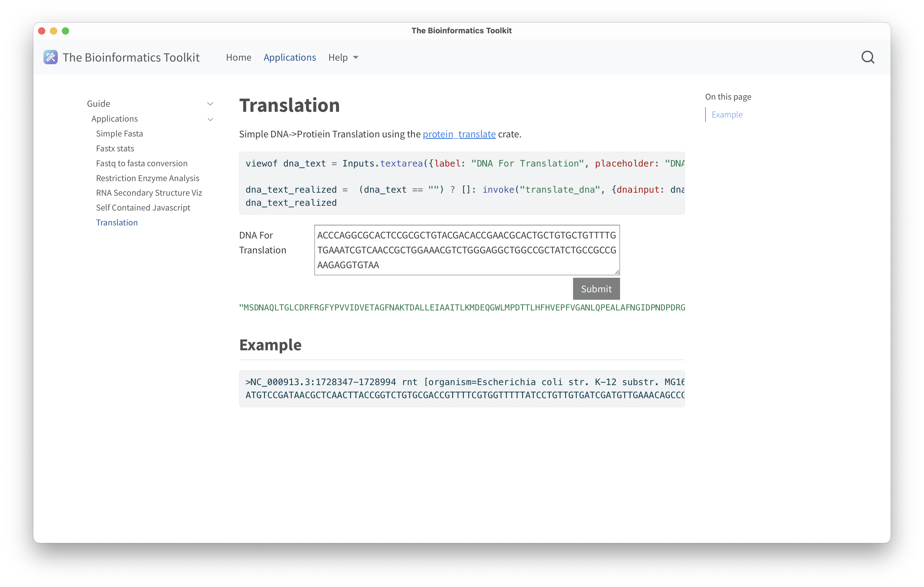Viewport: 924px width, 587px height.
Task: Collapse the Guide sidebar section chevron
Action: click(210, 104)
